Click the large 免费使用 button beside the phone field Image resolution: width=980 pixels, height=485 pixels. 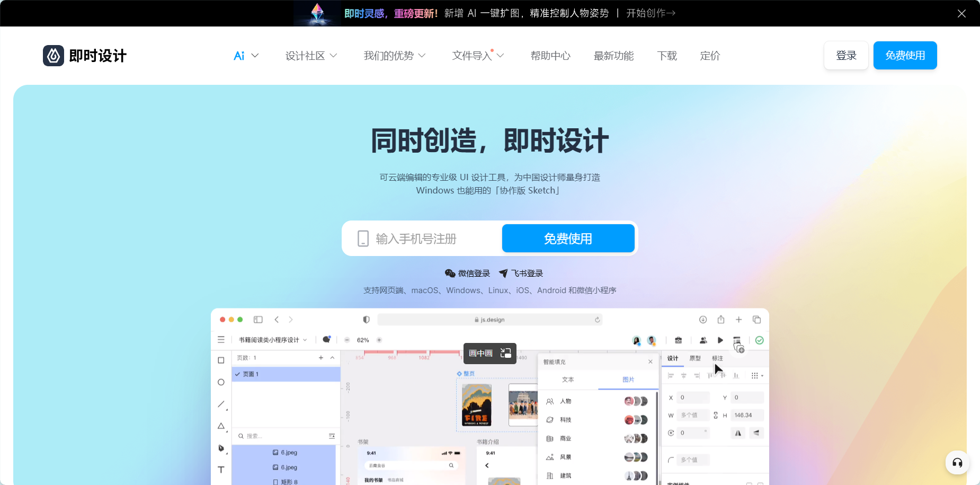click(568, 239)
